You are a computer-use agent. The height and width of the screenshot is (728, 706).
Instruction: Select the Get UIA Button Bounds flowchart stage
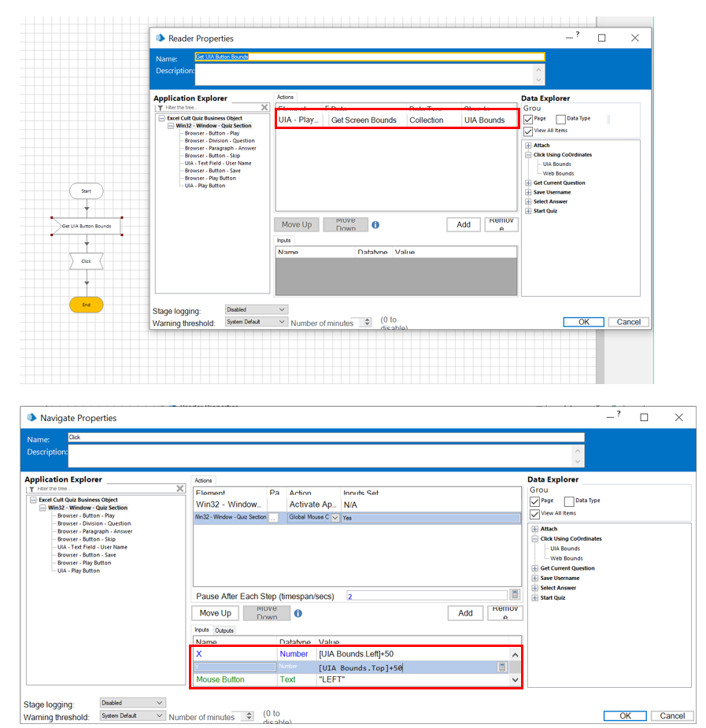pos(87,226)
